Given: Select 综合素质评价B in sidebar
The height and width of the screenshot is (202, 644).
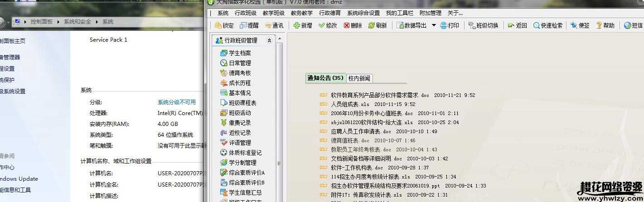Looking at the screenshot, I should (242, 183).
